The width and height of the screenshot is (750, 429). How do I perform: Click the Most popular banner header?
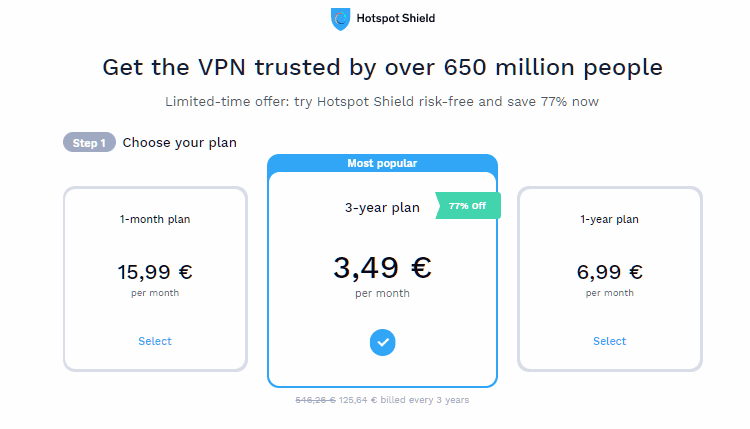click(x=382, y=163)
